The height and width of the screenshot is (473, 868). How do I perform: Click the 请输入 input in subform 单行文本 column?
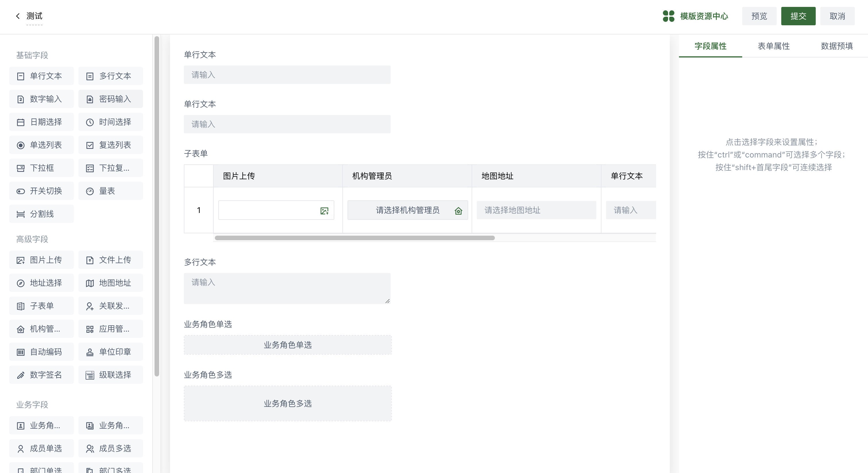(631, 210)
